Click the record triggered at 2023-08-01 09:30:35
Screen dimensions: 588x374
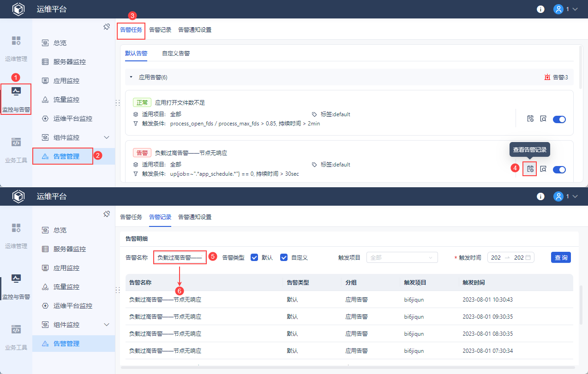[349, 316]
